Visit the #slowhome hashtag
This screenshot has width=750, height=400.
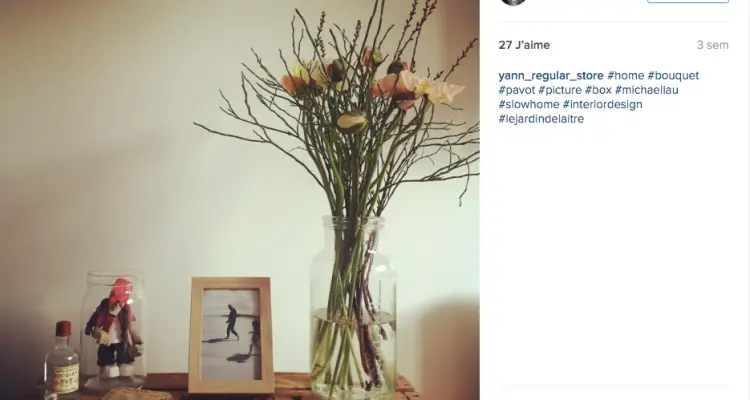point(529,104)
